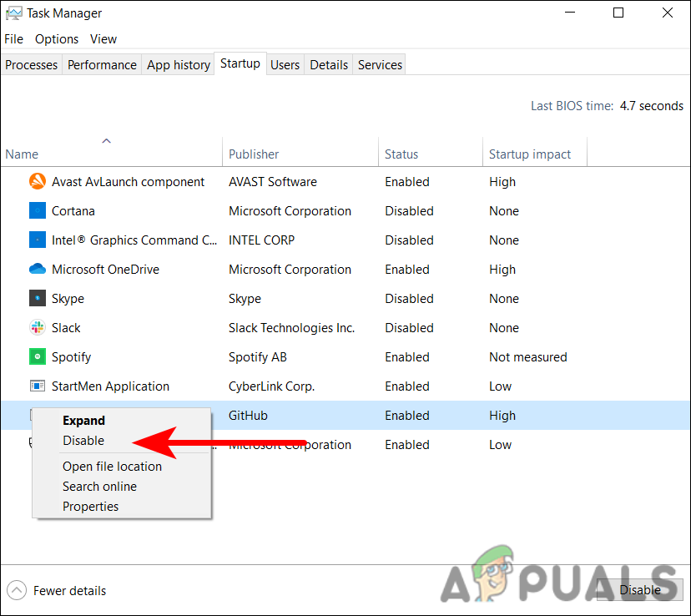
Task: Click Disabled status in the Cortana row
Action: tap(410, 211)
